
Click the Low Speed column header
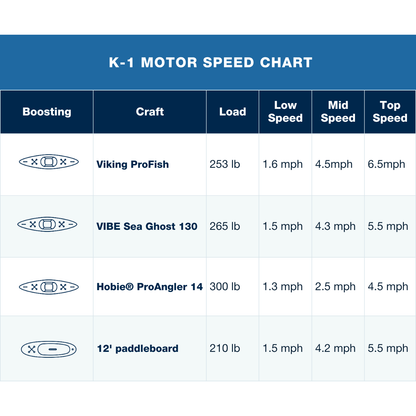click(x=285, y=112)
